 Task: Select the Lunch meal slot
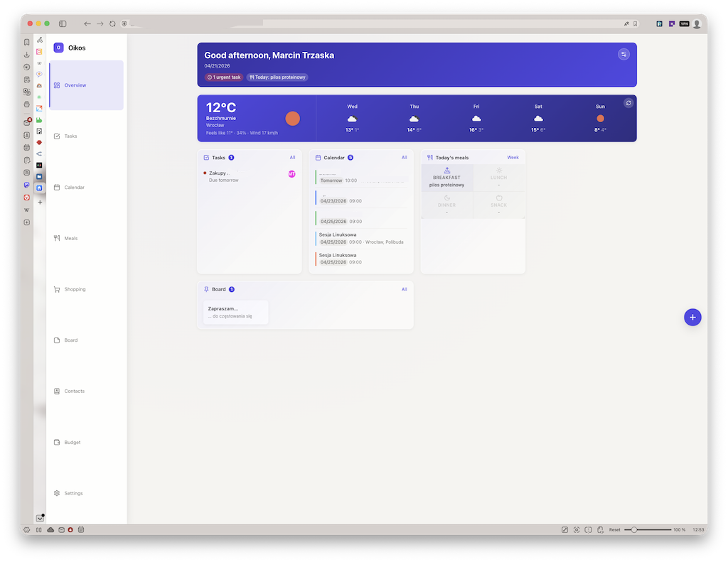[x=498, y=178]
